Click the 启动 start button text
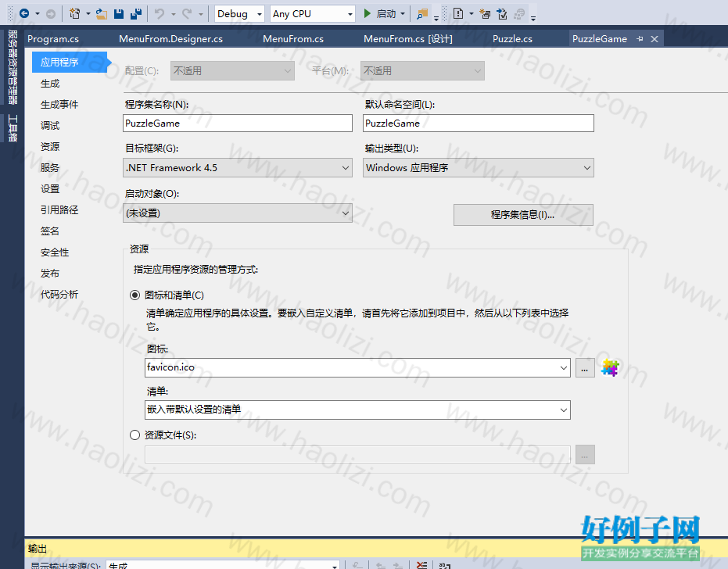This screenshot has height=569, width=728. pos(386,14)
